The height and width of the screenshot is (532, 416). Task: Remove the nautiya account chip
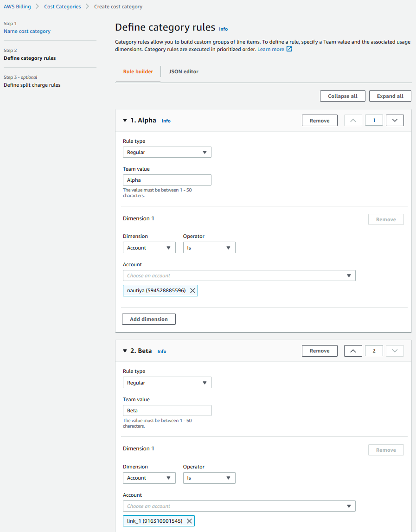point(192,291)
